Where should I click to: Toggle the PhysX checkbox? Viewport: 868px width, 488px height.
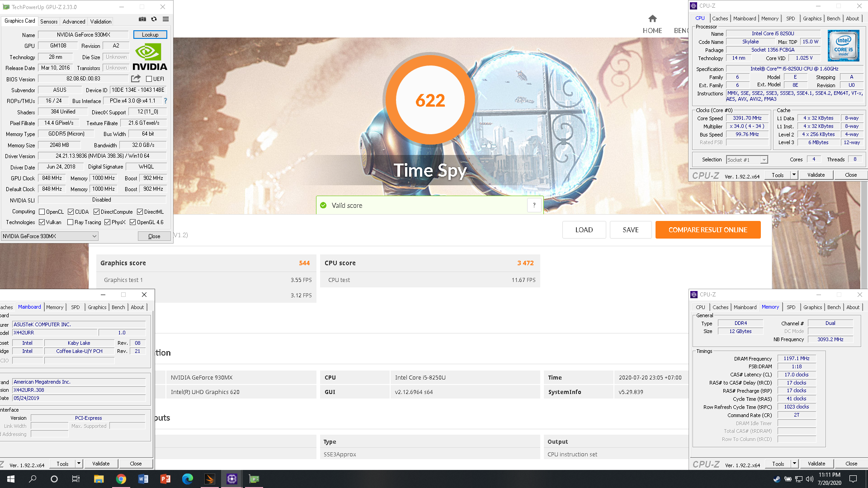click(x=108, y=222)
